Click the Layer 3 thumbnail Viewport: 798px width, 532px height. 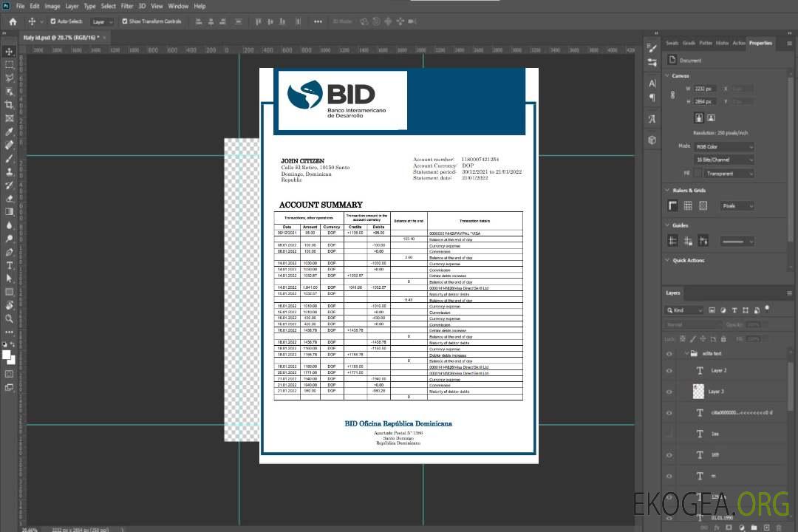click(699, 392)
